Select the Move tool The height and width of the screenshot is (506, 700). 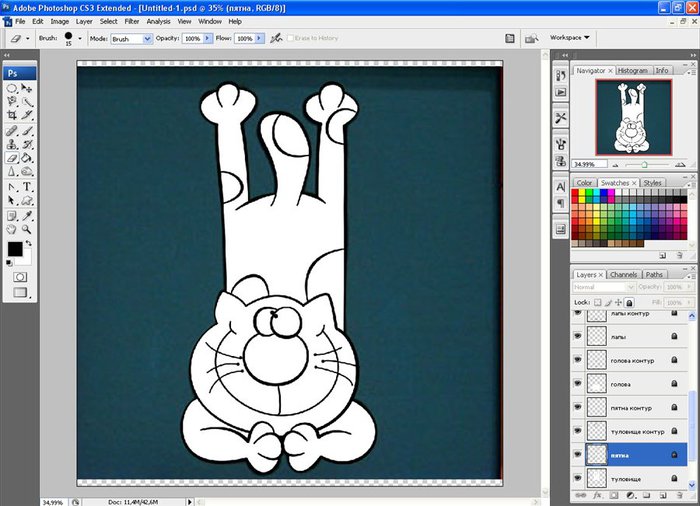[x=27, y=88]
